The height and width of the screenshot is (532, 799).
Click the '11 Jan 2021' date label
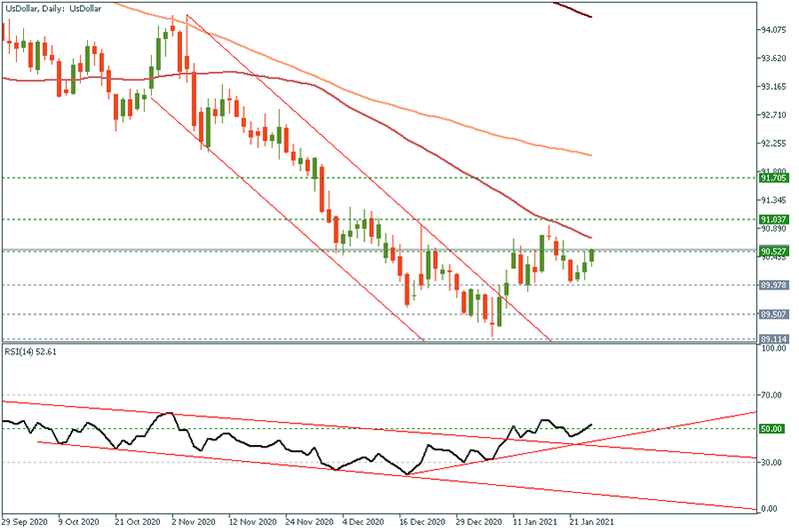pyautogui.click(x=535, y=522)
